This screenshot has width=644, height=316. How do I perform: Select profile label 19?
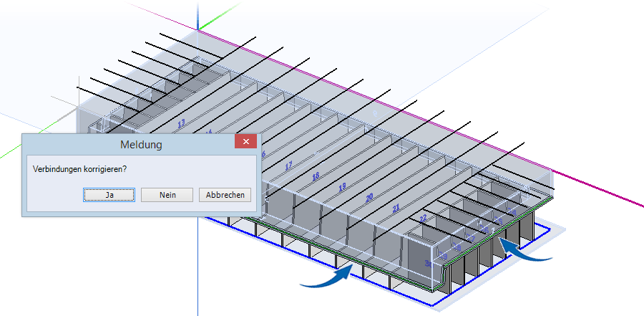[342, 186]
